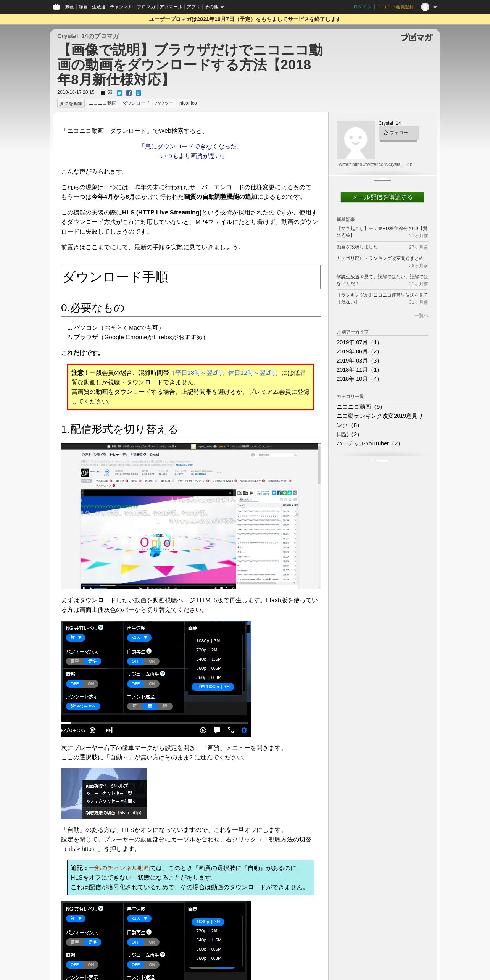
Task: Select the 自動 1080p | 3M quality option
Action: (x=213, y=687)
